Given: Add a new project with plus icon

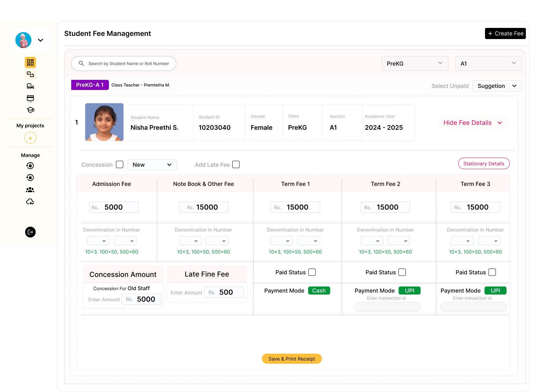Looking at the screenshot, I should (x=30, y=138).
